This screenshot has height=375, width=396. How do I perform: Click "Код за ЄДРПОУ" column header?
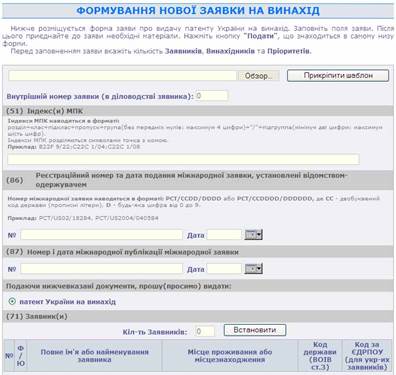click(x=367, y=356)
